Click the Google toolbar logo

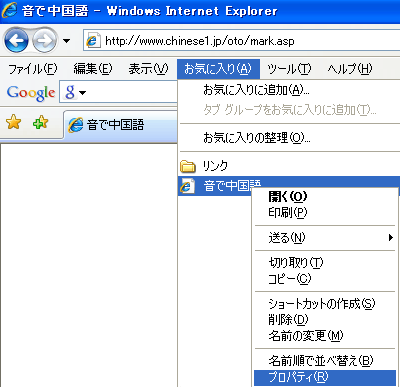coord(31,93)
